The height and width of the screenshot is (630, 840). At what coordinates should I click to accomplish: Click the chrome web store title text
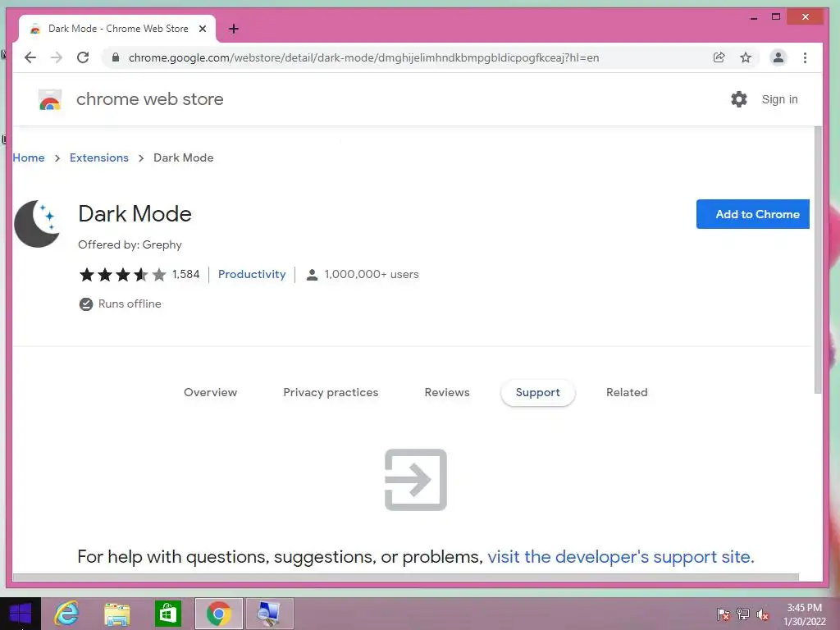click(x=150, y=99)
